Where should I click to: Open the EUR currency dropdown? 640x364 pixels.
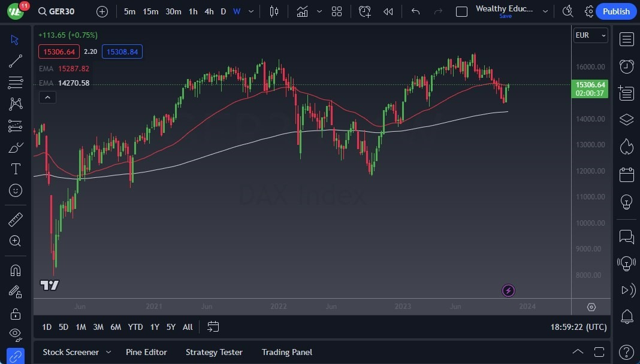[590, 35]
